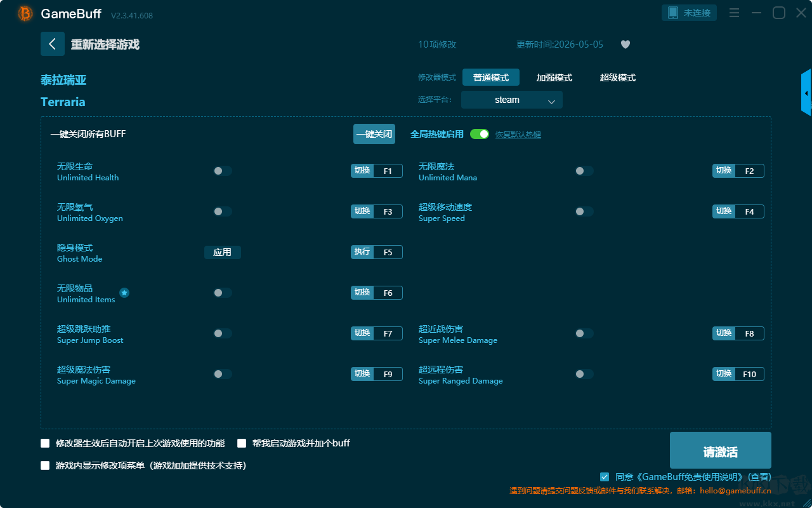Toggle Unlimited Items switch
Screen dimensions: 812x508
click(x=222, y=293)
